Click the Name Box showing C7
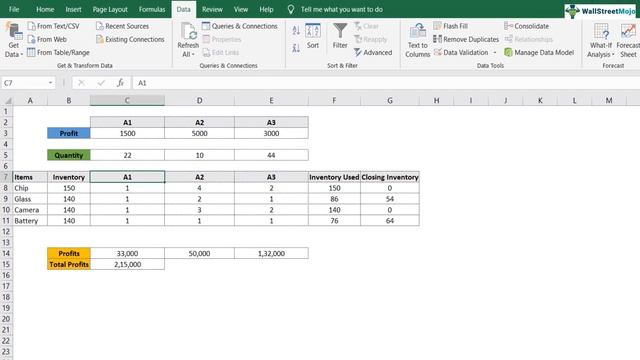 (24, 83)
